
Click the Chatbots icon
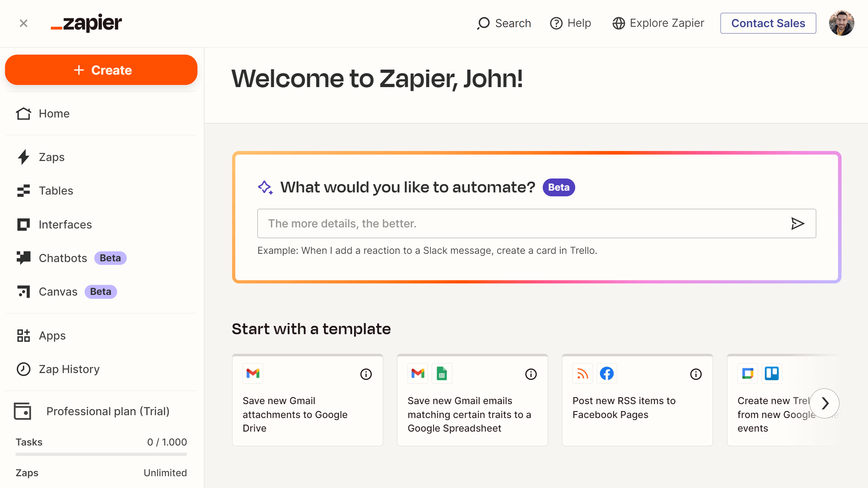coord(24,257)
